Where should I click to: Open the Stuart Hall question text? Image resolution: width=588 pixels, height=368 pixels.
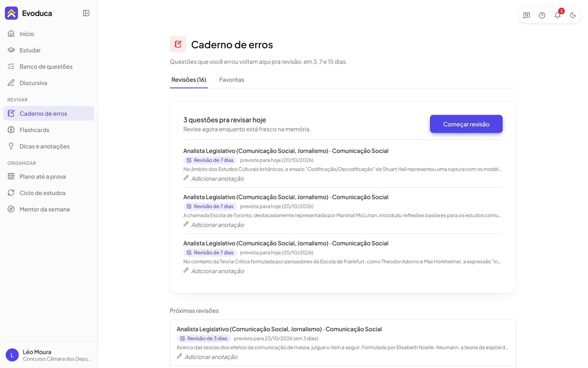point(343,169)
